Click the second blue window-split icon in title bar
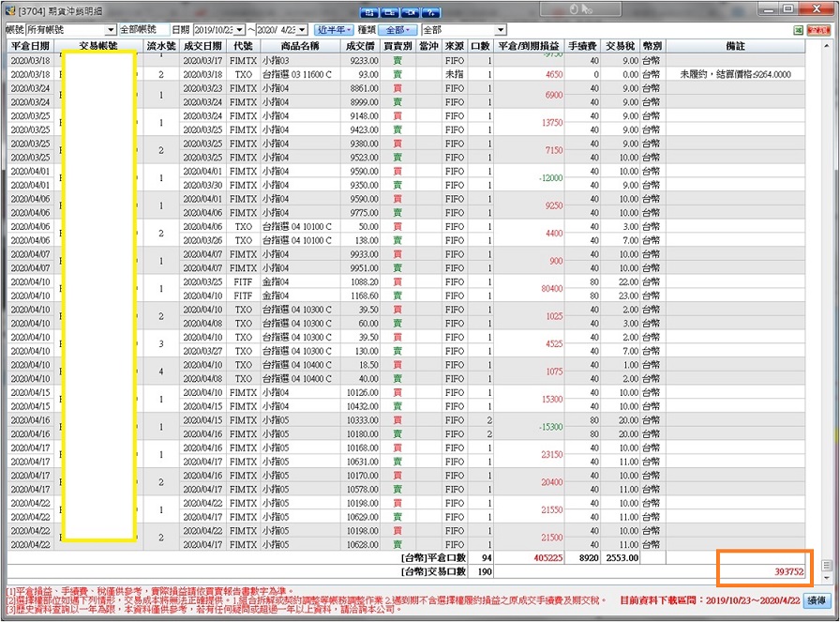 (x=390, y=12)
